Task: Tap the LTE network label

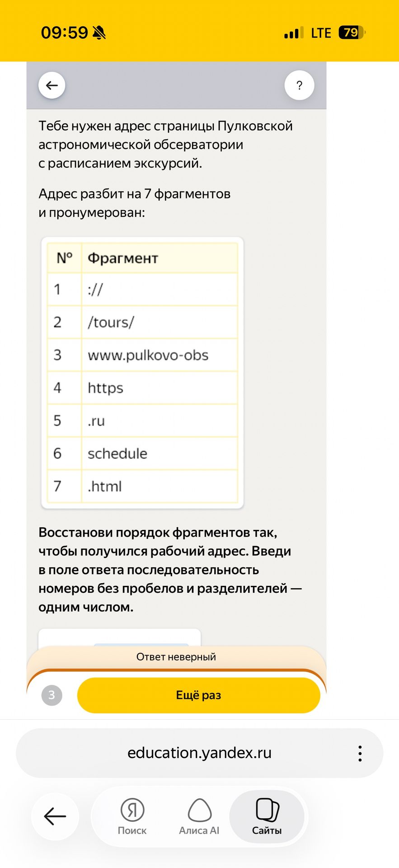Action: [321, 33]
